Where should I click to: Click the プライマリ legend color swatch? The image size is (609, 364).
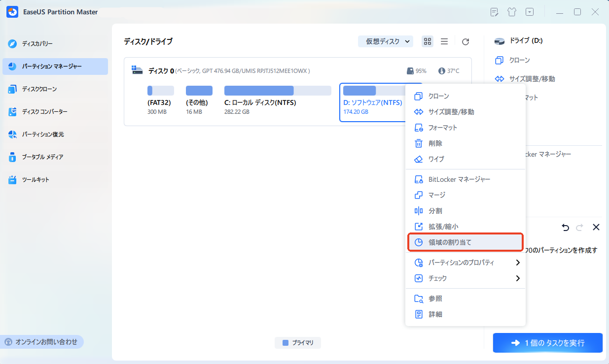(286, 343)
